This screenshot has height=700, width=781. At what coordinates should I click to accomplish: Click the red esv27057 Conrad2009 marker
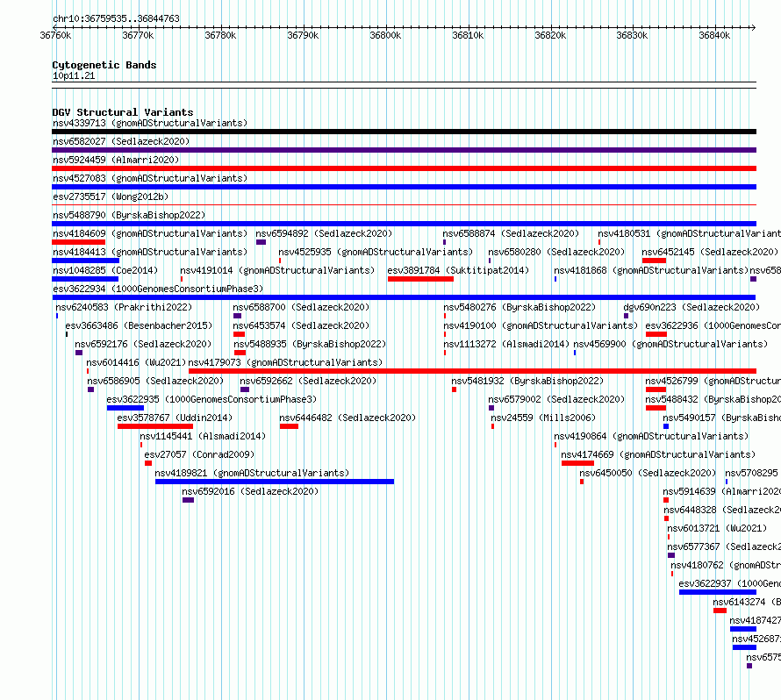[148, 463]
